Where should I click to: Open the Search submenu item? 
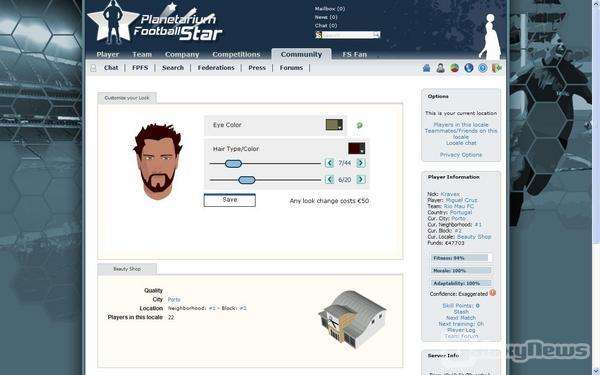pyautogui.click(x=173, y=68)
